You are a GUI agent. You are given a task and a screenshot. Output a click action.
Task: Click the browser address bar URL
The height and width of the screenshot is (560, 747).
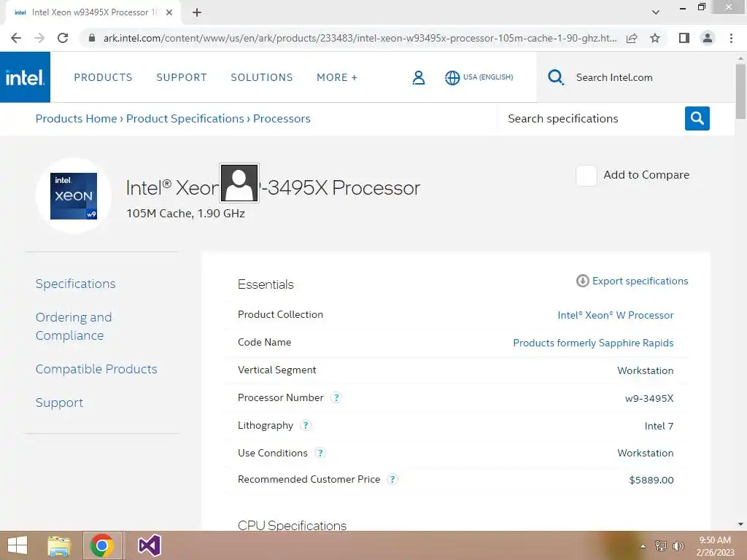click(x=360, y=38)
